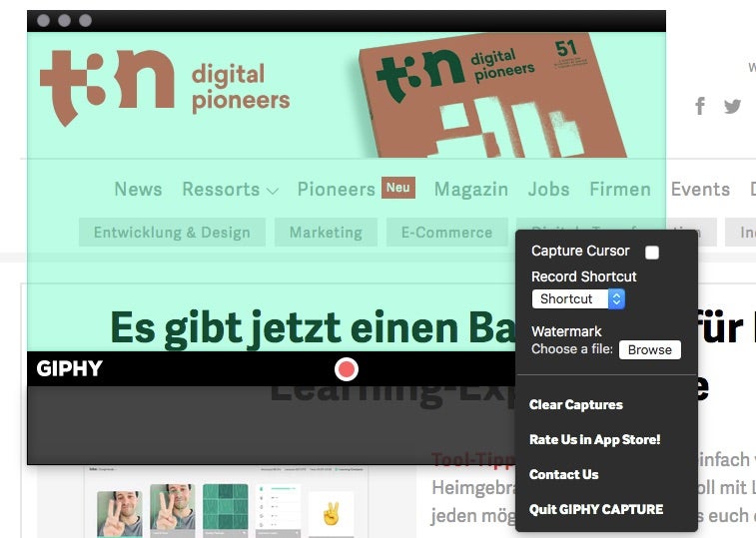Open the Jobs page link
The width and height of the screenshot is (756, 538).
[x=548, y=189]
